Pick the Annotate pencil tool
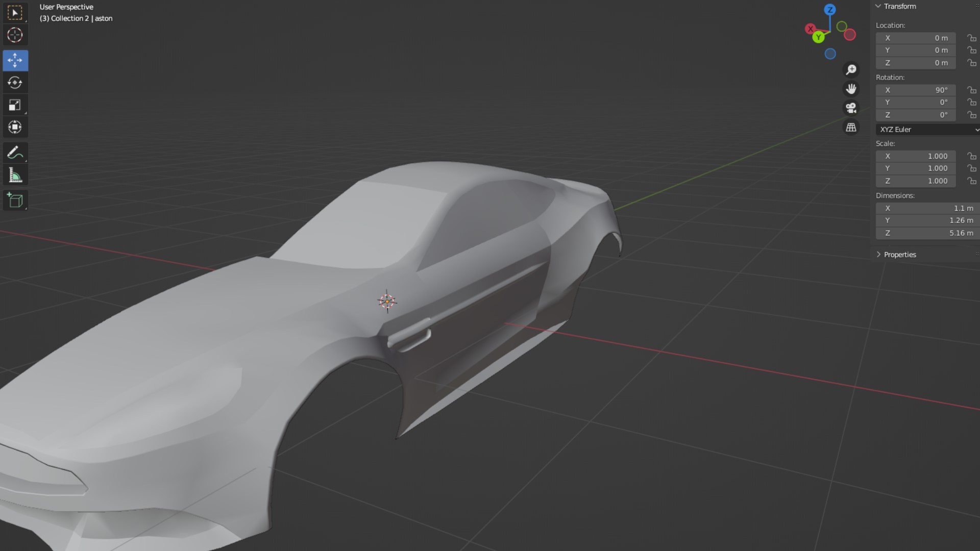The image size is (980, 551). (15, 153)
